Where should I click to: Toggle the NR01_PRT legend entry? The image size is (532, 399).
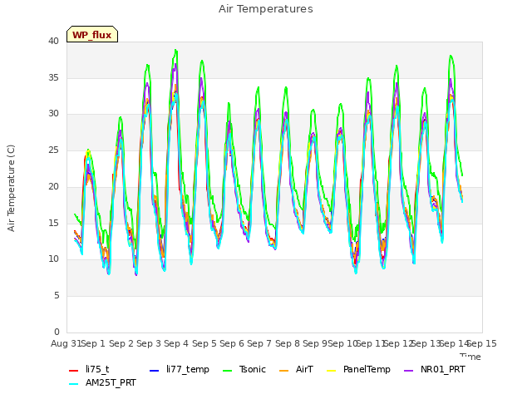pyautogui.click(x=435, y=369)
